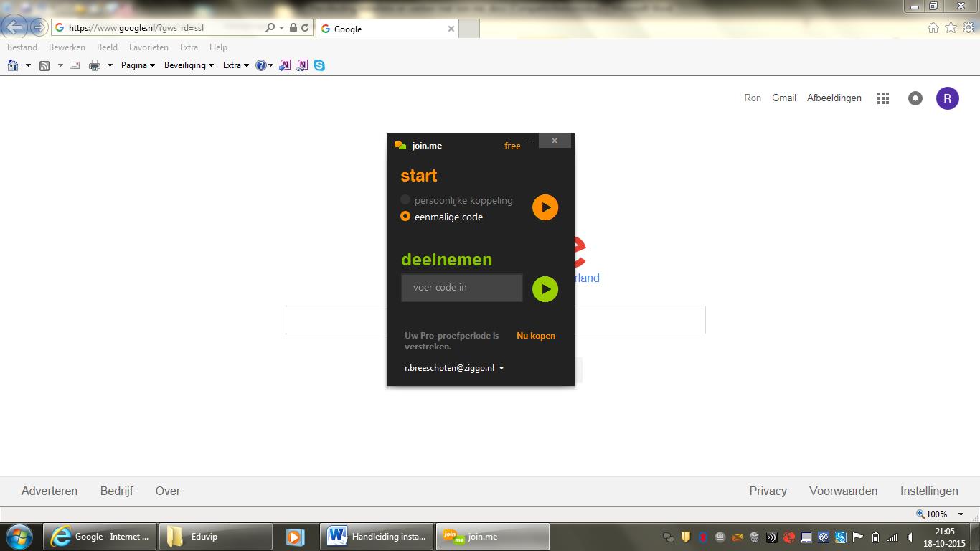Click the Print icon
Image resolution: width=980 pixels, height=551 pixels.
pyautogui.click(x=95, y=65)
